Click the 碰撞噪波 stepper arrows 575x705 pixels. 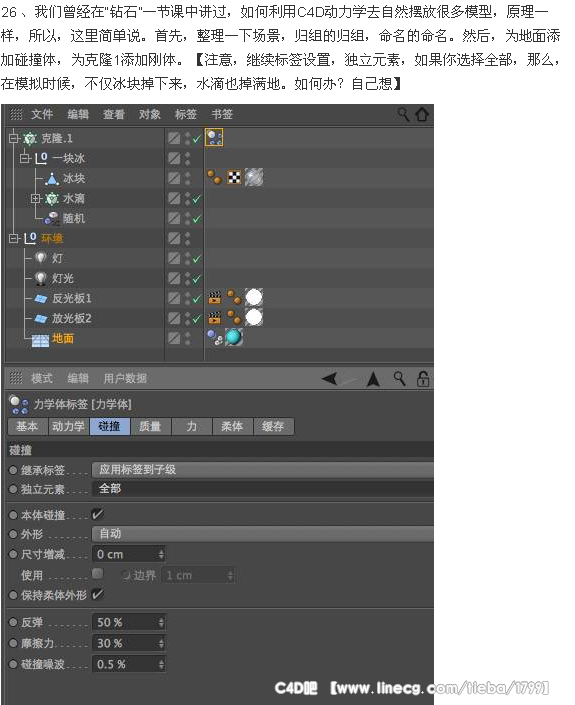click(161, 664)
